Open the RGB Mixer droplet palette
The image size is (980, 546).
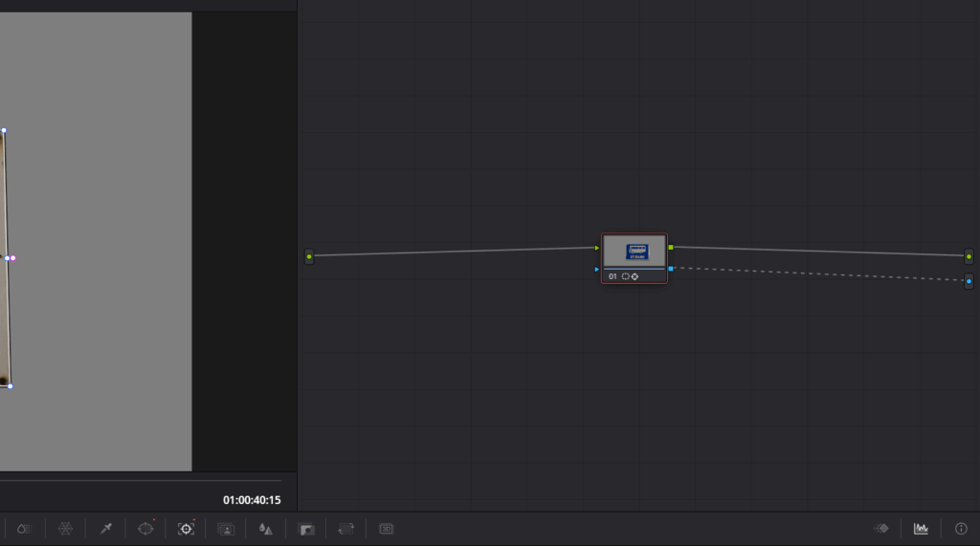pyautogui.click(x=24, y=529)
